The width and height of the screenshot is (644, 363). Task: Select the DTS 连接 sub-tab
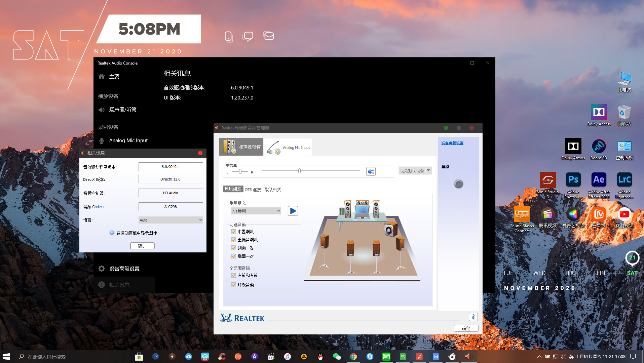point(253,190)
